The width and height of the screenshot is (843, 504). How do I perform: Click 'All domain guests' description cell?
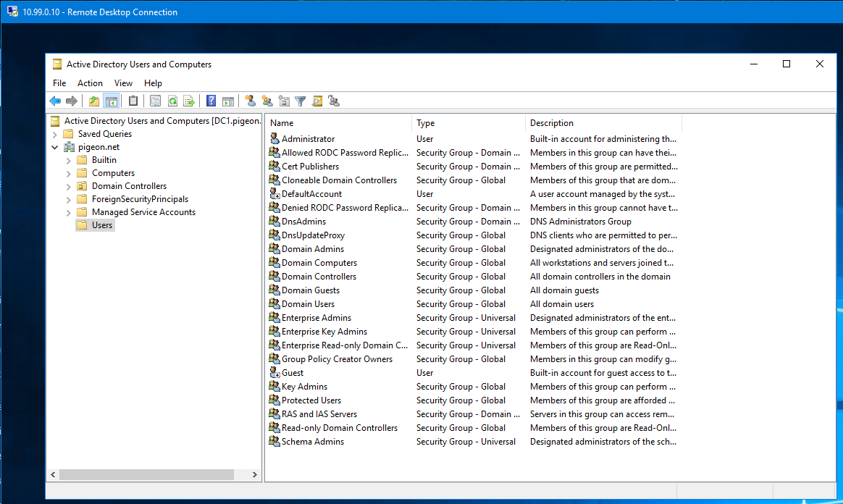564,290
